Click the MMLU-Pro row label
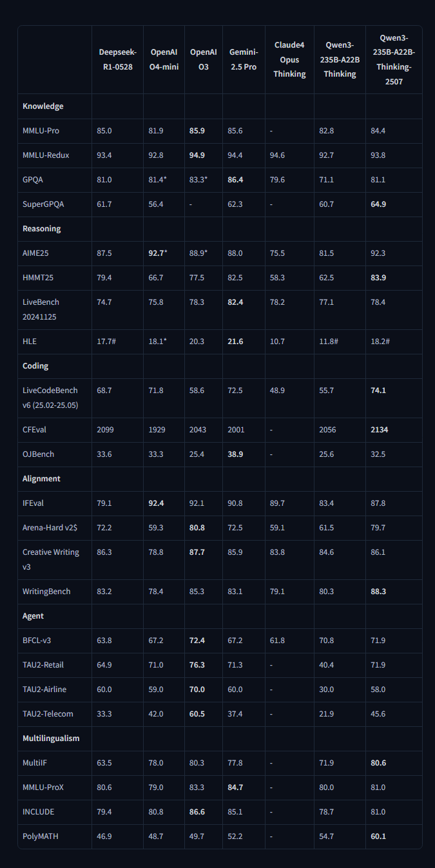Image resolution: width=435 pixels, height=868 pixels. (41, 131)
